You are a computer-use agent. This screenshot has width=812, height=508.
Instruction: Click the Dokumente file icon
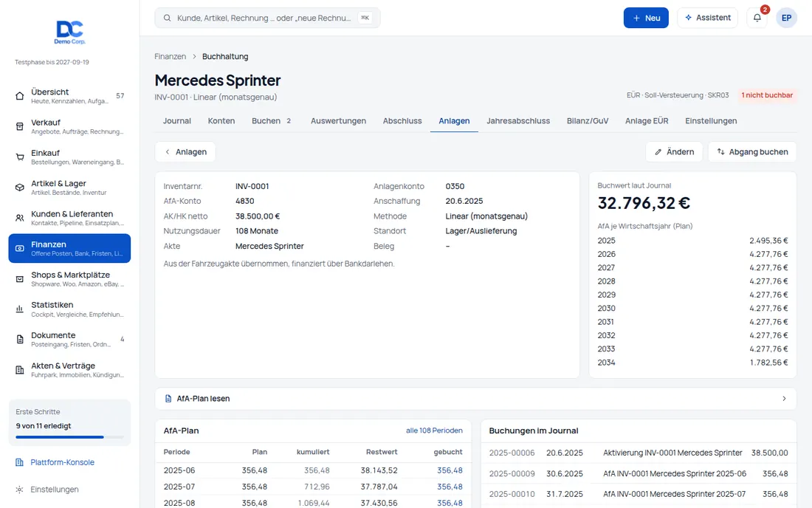[20, 340]
